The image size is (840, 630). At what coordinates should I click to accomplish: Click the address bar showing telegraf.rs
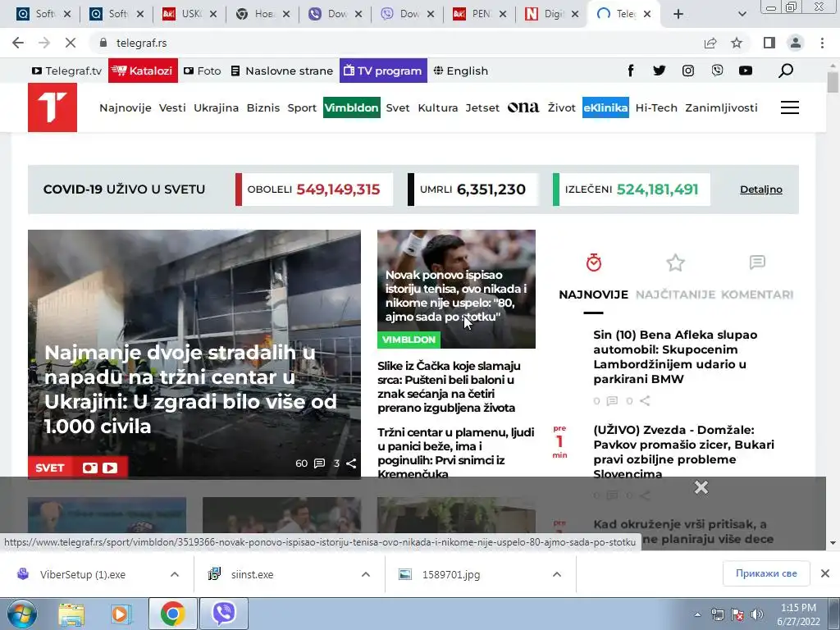point(396,43)
